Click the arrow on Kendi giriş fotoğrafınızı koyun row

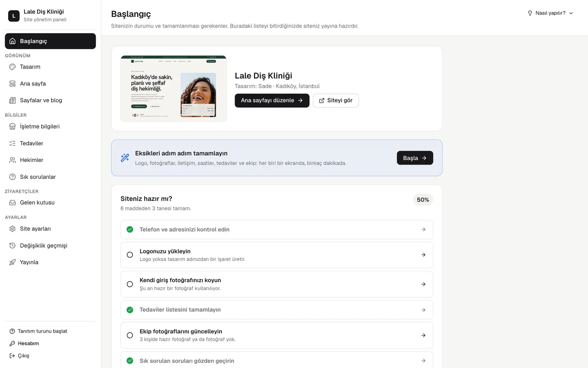[423, 284]
